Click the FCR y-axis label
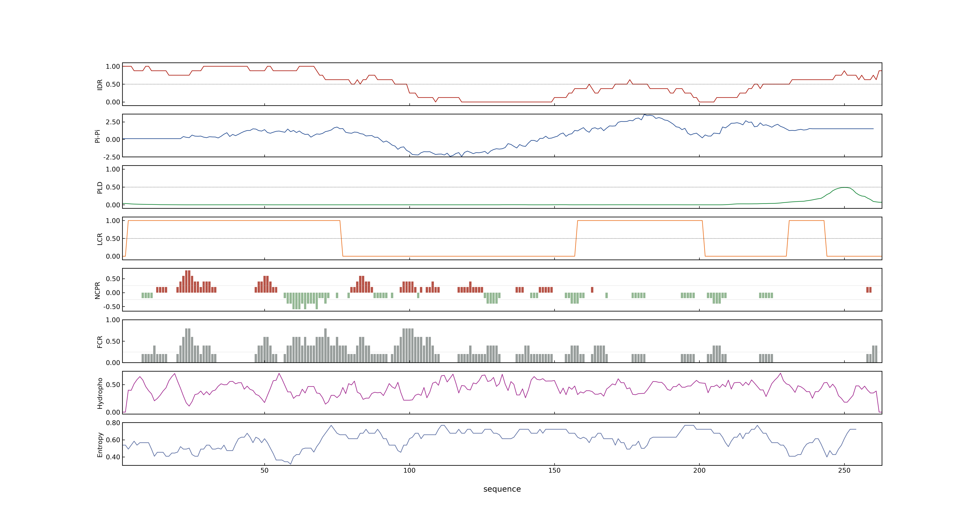The width and height of the screenshot is (980, 523). [x=100, y=341]
